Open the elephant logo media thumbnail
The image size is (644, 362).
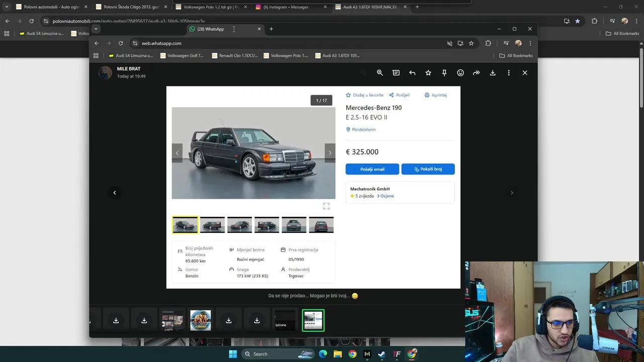(200, 320)
